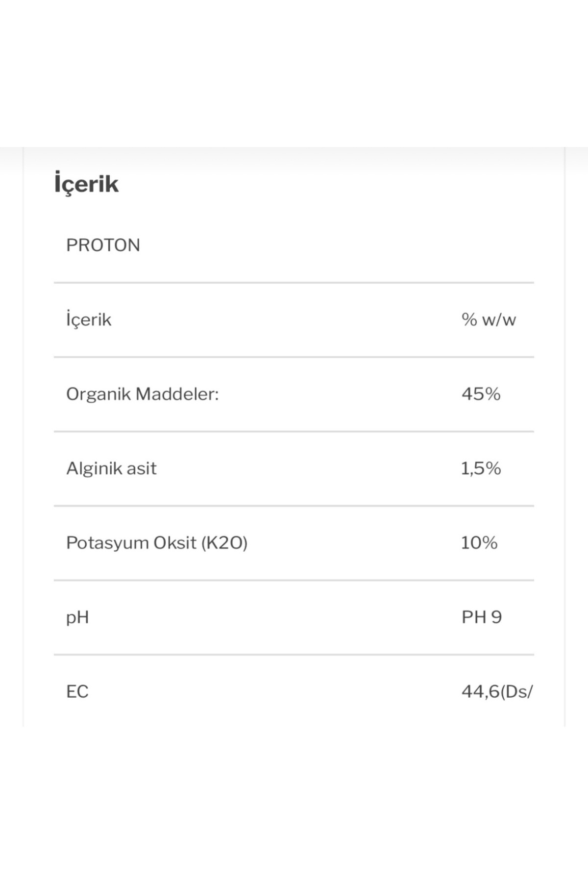Select the 10% potassium oxide value
588x882 pixels.
click(x=479, y=543)
